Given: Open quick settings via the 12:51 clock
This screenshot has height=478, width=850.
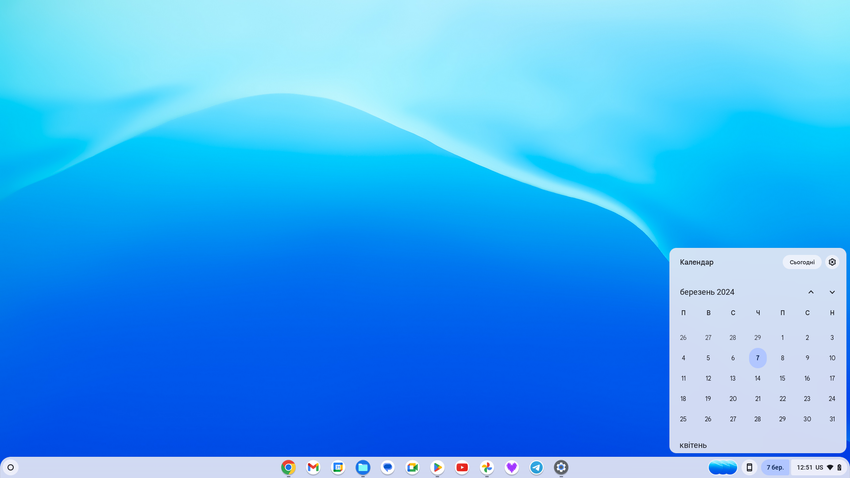Looking at the screenshot, I should 819,467.
